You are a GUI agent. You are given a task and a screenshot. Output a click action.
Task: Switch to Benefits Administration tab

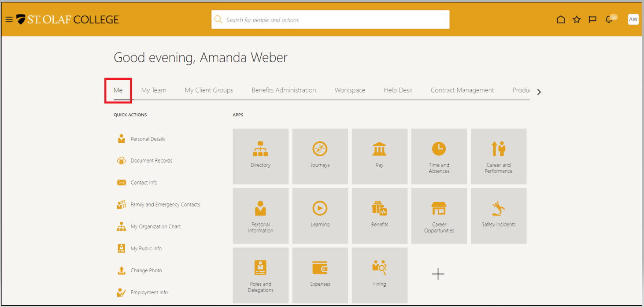[x=284, y=90]
